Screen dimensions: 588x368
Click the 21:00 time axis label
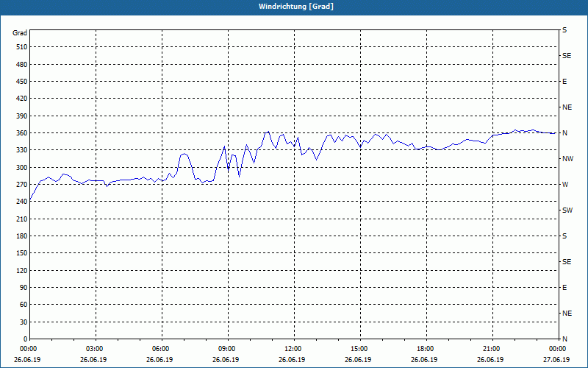coord(492,349)
